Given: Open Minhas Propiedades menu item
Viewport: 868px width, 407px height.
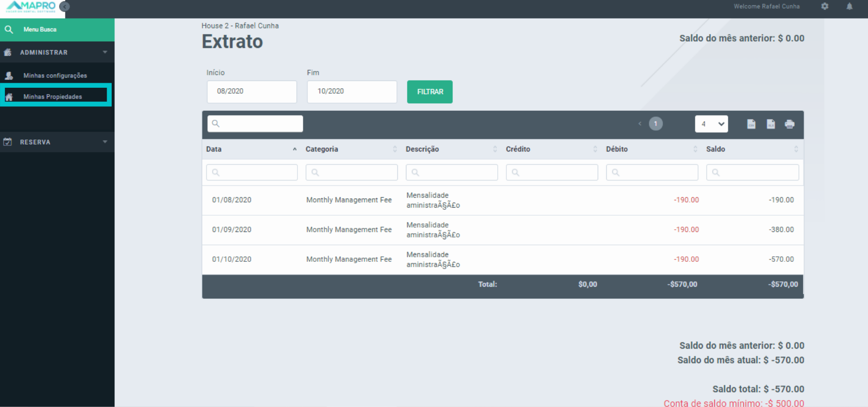Looking at the screenshot, I should (x=53, y=97).
